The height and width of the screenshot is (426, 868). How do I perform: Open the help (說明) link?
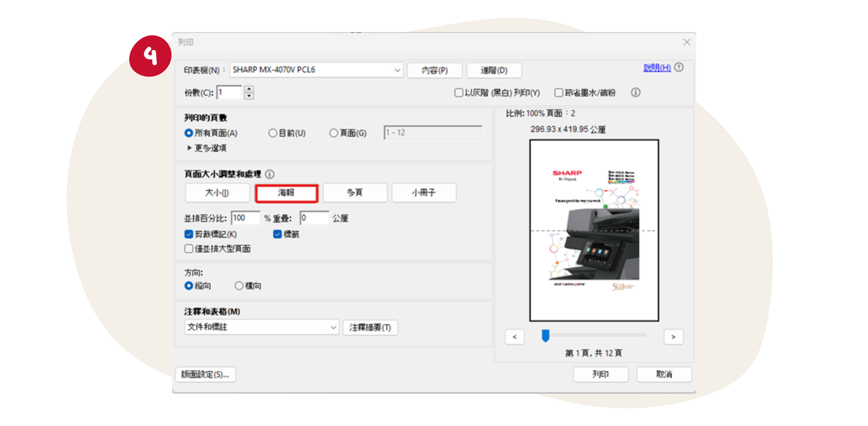(x=657, y=67)
